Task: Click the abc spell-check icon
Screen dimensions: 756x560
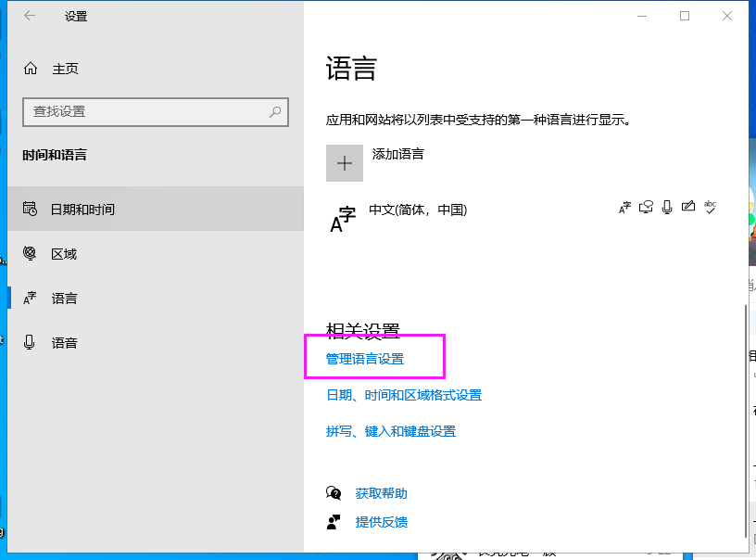Action: coord(710,207)
